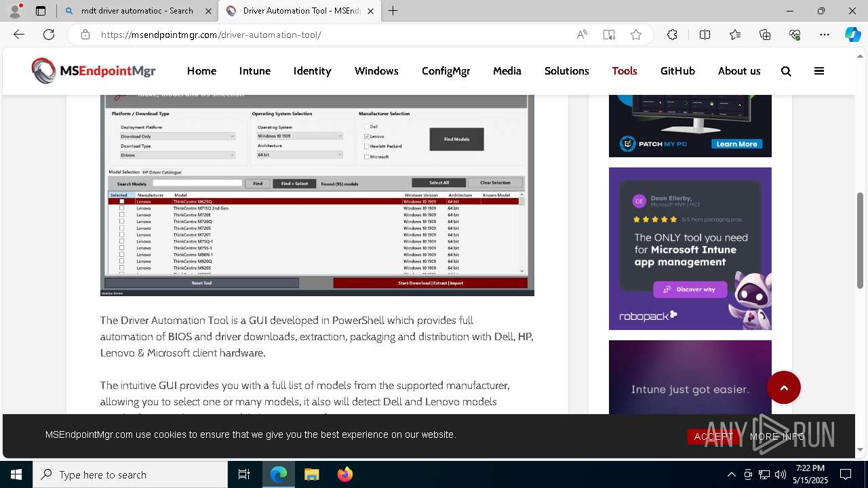868x488 pixels.
Task: Open the Media menu item
Action: tap(507, 71)
